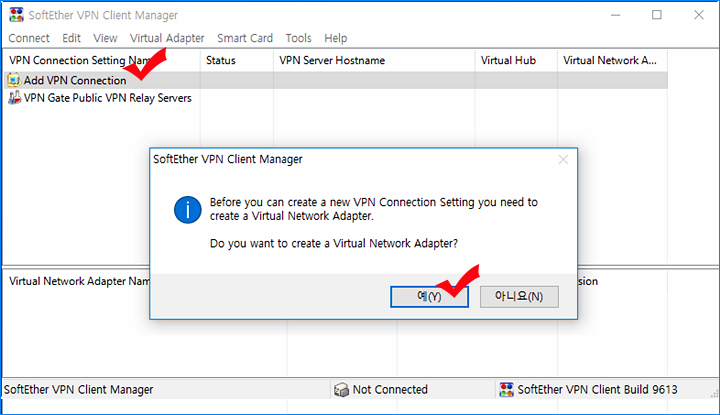Open the Tools menu
Screen dimensions: 720x415
click(x=298, y=38)
